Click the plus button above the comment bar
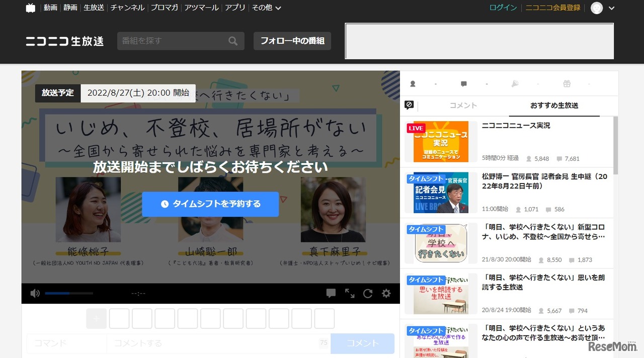 pos(96,318)
